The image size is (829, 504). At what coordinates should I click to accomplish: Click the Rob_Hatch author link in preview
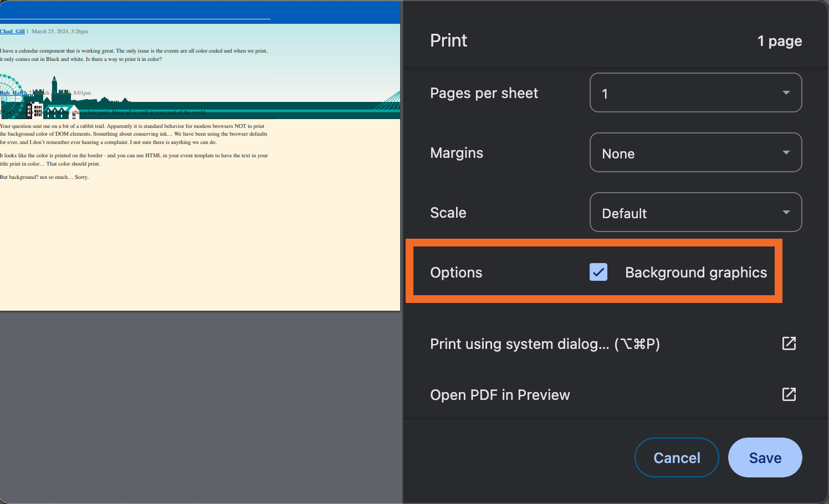pyautogui.click(x=13, y=93)
